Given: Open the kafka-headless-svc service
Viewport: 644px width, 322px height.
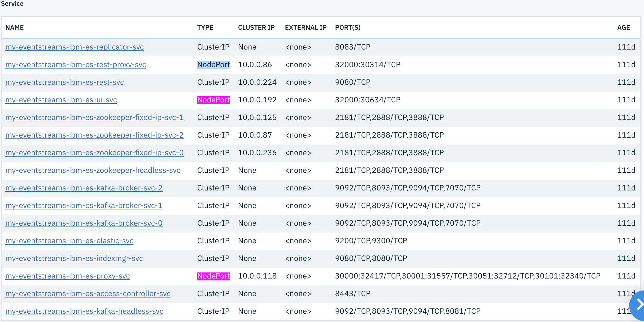Looking at the screenshot, I should coord(84,311).
